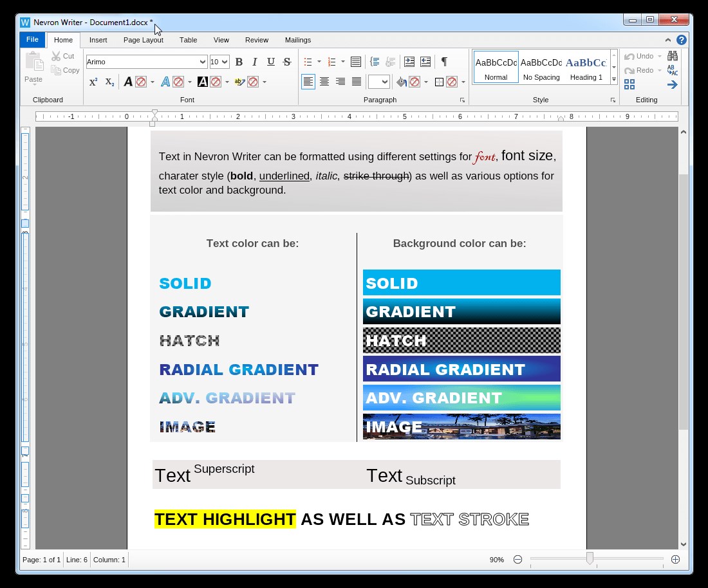
Task: Click the text stroke no-color swatch
Action: (178, 82)
